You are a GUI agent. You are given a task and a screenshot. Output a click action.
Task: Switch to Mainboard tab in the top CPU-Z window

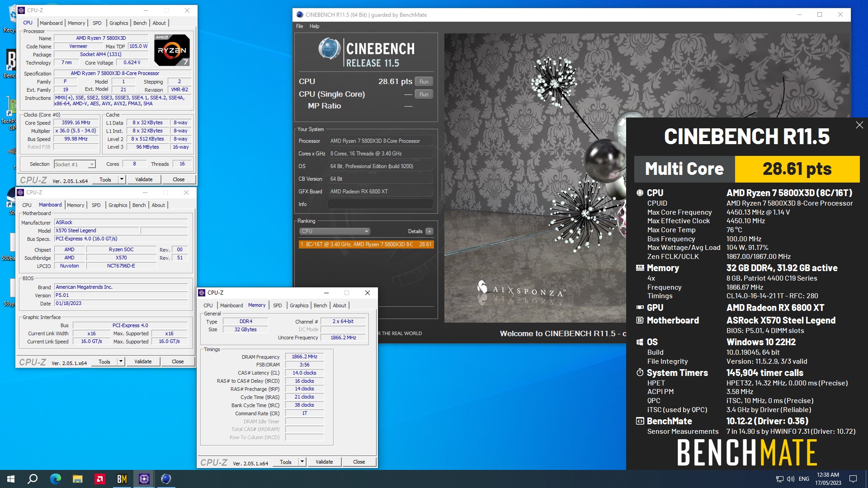(x=51, y=23)
